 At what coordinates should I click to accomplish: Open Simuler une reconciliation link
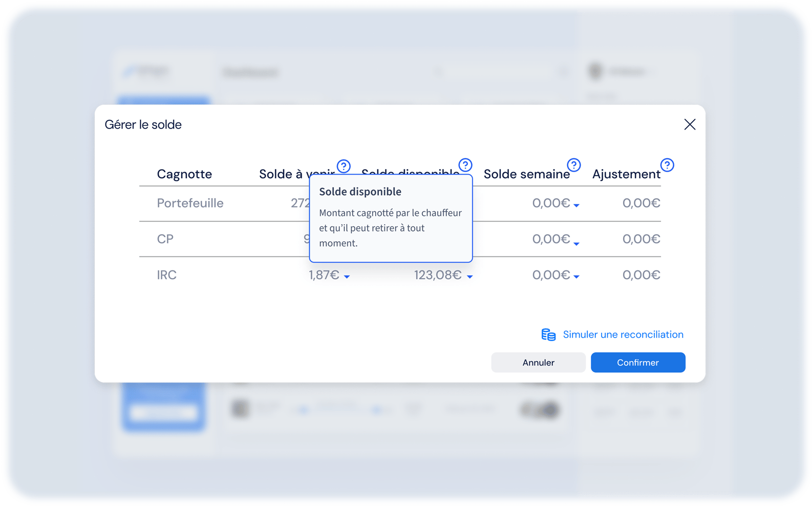[x=623, y=334]
